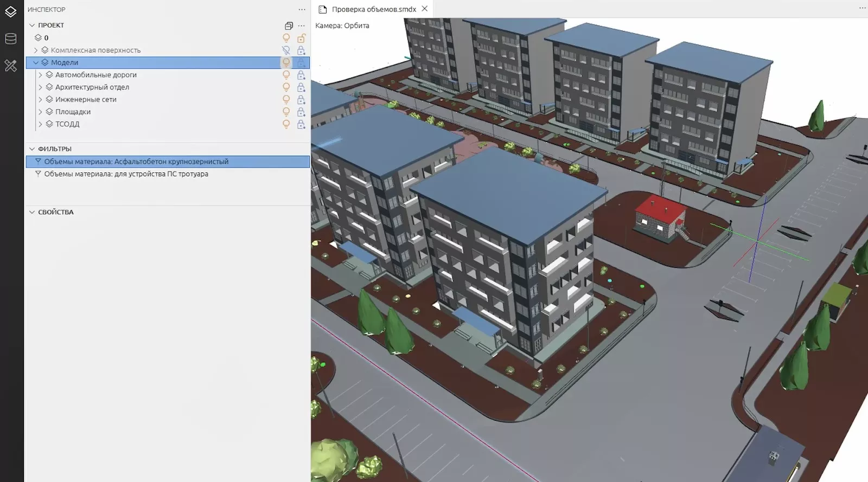The height and width of the screenshot is (482, 868).
Task: Show the hidden Комплексная поверхность layer
Action: (x=286, y=50)
